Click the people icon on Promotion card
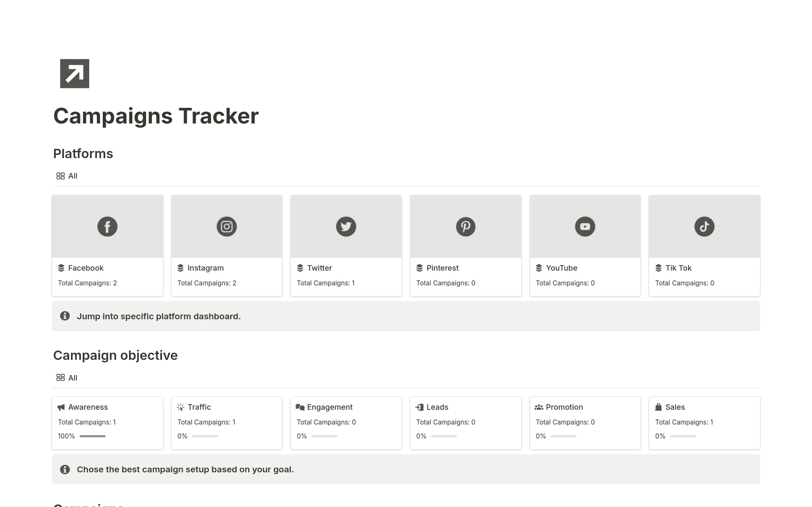 (x=539, y=407)
